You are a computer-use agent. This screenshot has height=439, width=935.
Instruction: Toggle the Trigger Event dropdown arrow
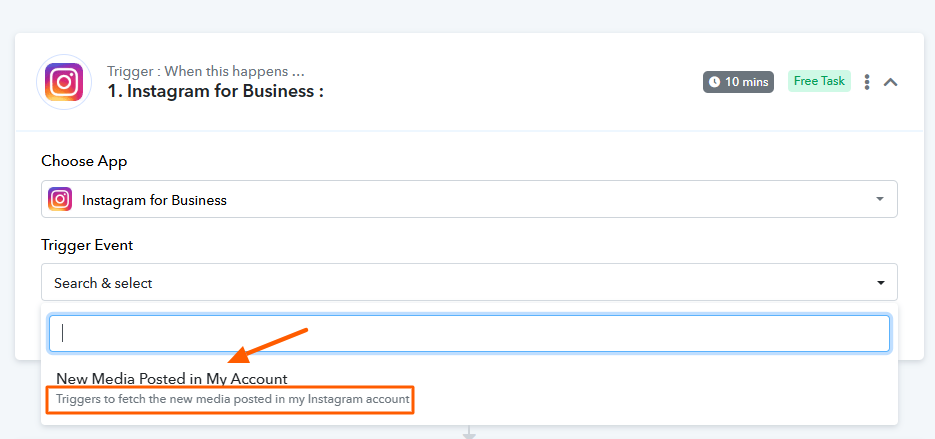(880, 283)
